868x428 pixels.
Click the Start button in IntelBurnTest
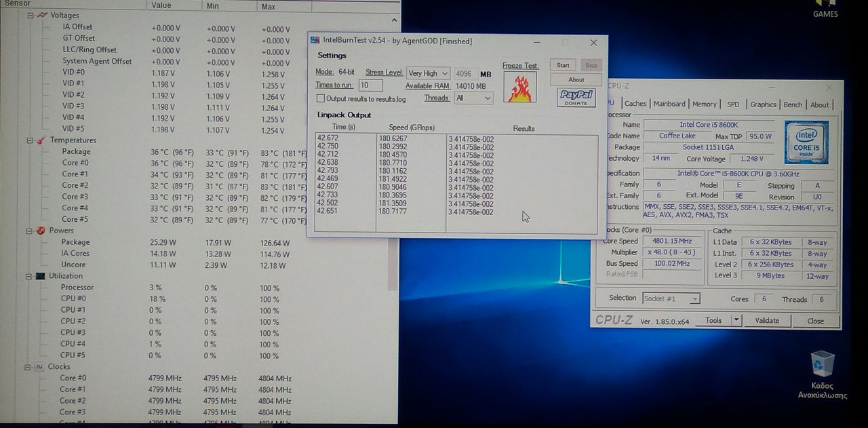coord(563,65)
